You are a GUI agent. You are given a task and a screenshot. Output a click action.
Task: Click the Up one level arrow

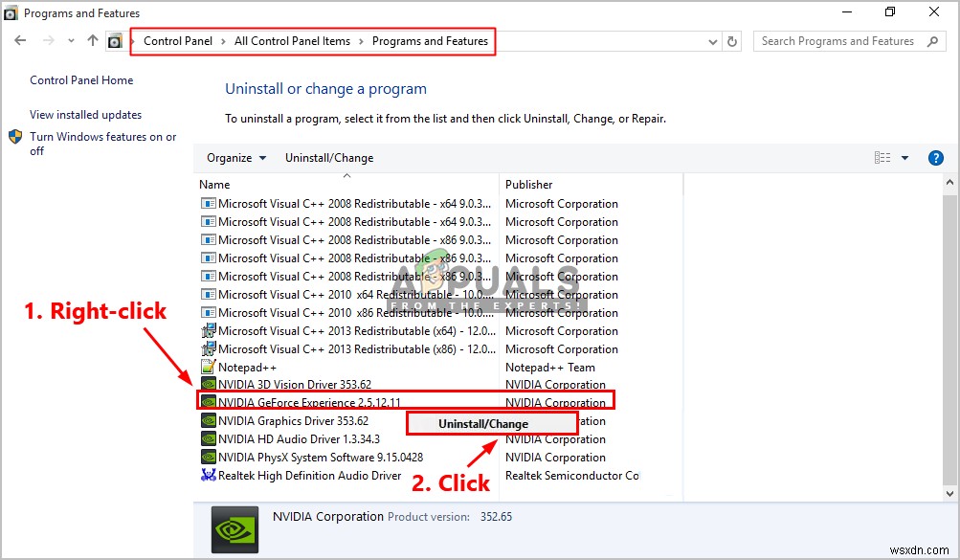(93, 41)
